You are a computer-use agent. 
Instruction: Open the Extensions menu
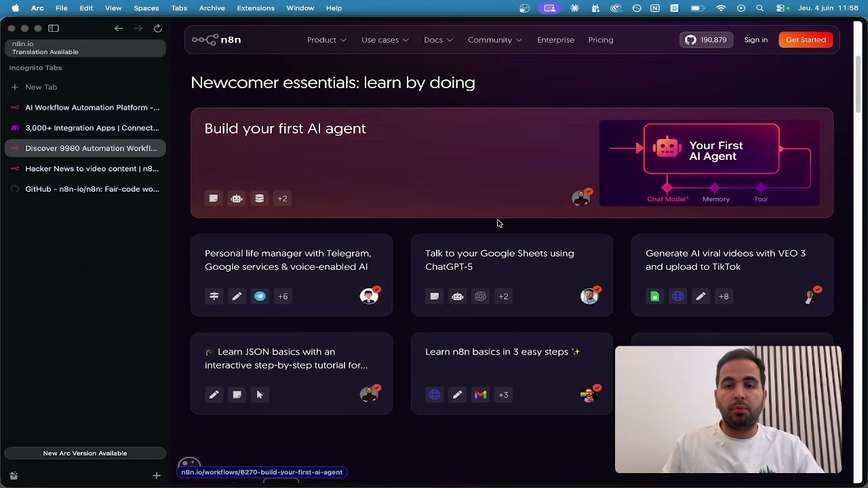click(256, 8)
